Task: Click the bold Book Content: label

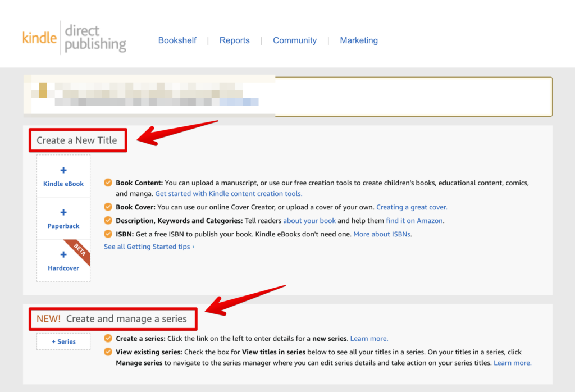Action: coord(139,183)
